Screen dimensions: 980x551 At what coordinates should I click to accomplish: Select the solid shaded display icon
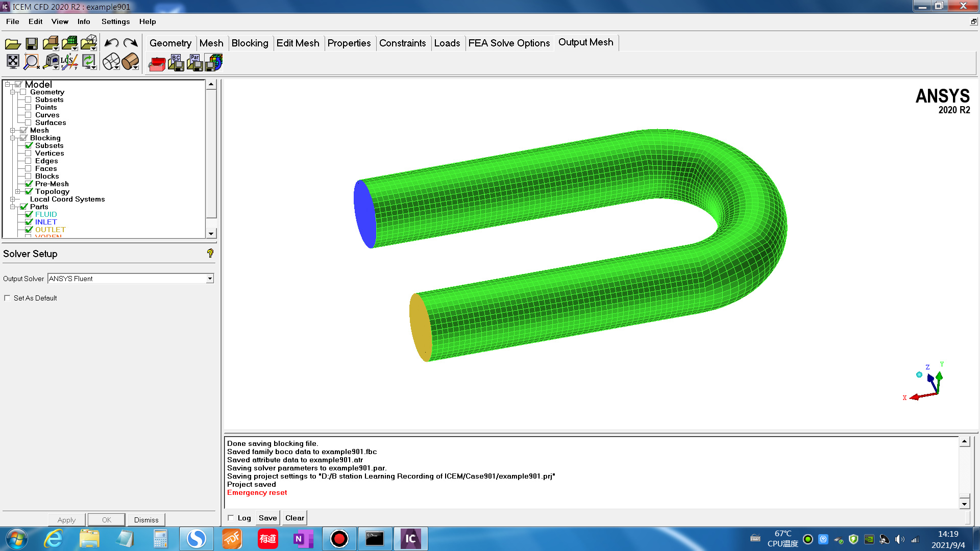(131, 62)
